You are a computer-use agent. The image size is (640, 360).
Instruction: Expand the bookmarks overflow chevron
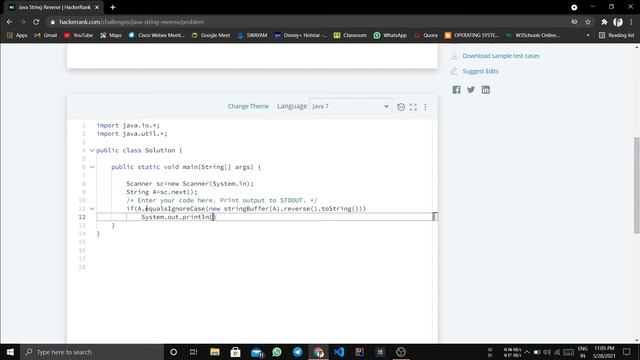click(588, 36)
